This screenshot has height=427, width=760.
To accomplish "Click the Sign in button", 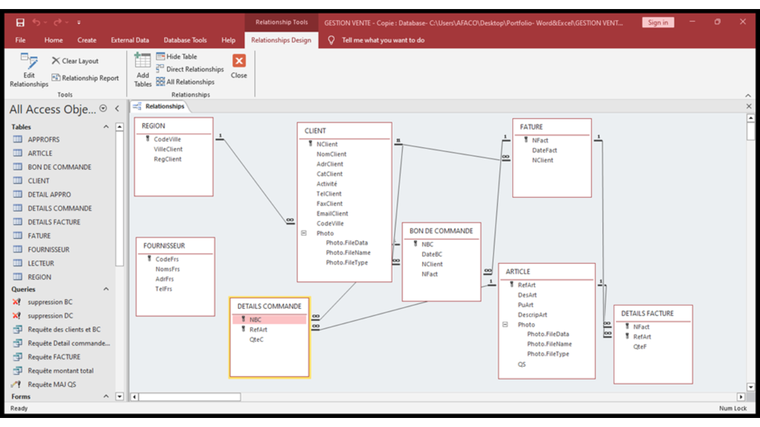I will [657, 22].
